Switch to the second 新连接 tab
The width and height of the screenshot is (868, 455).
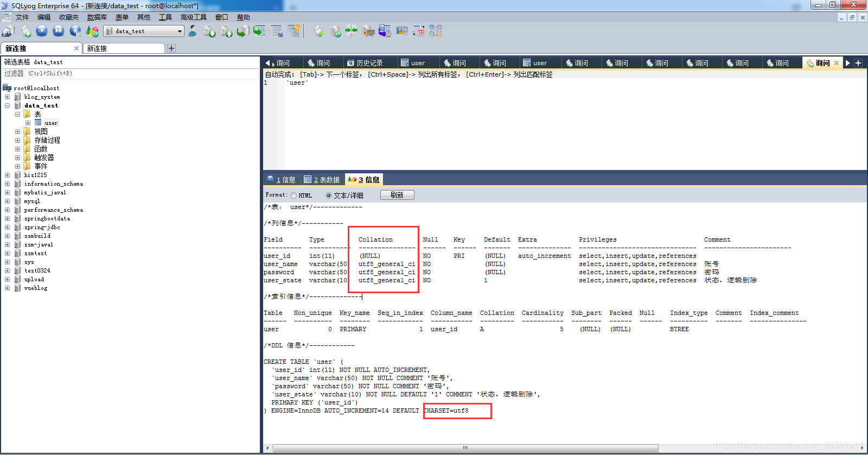point(124,48)
